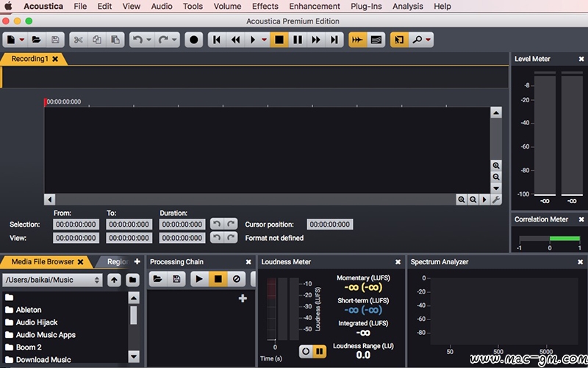Jump to end of the recording
Viewport: 588px width, 368px height.
(334, 40)
